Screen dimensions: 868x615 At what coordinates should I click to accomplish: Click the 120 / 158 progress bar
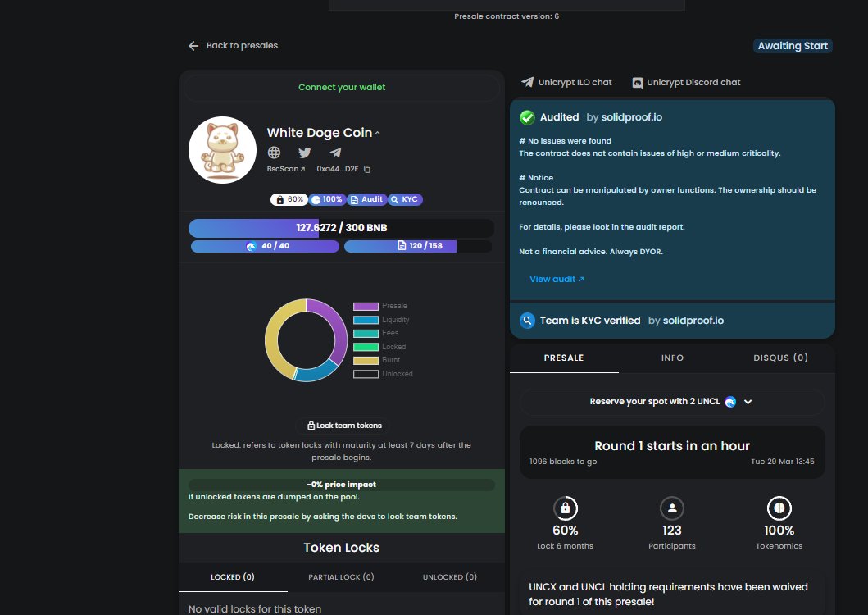[418, 246]
